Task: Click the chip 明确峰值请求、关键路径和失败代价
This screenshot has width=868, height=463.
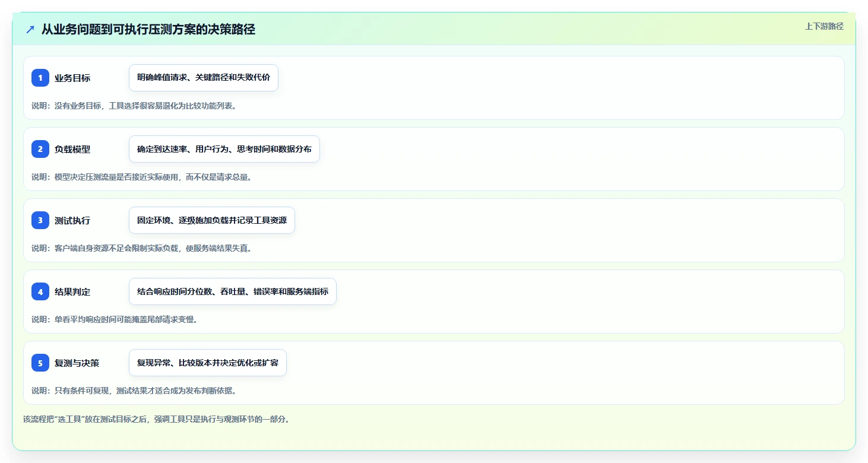Action: 204,78
